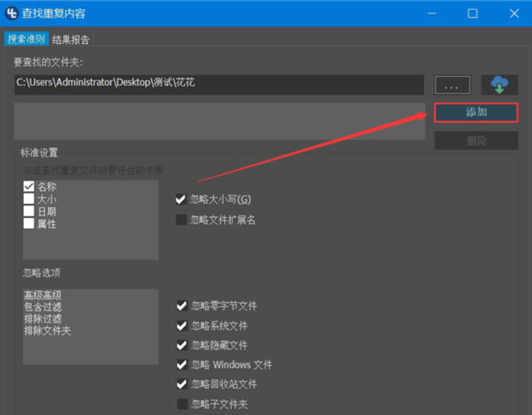The width and height of the screenshot is (532, 415).
Task: Enable the 日期 criteria checkbox
Action: [28, 211]
